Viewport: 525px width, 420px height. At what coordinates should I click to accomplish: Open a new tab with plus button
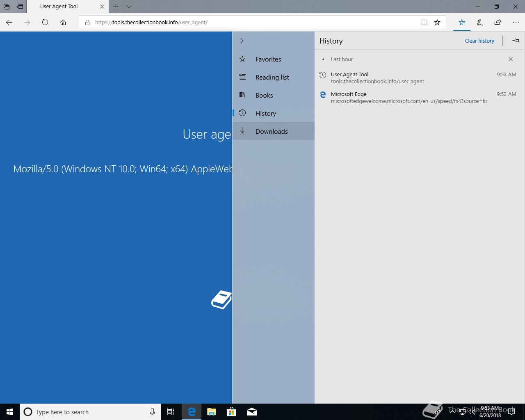click(116, 7)
